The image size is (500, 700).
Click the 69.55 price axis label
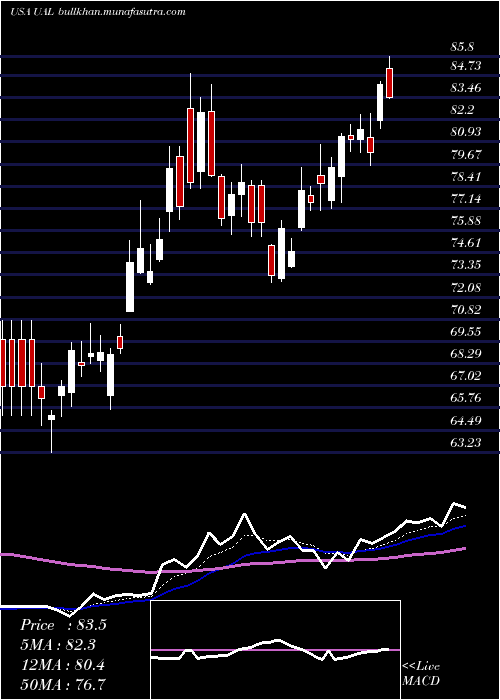[x=466, y=332]
